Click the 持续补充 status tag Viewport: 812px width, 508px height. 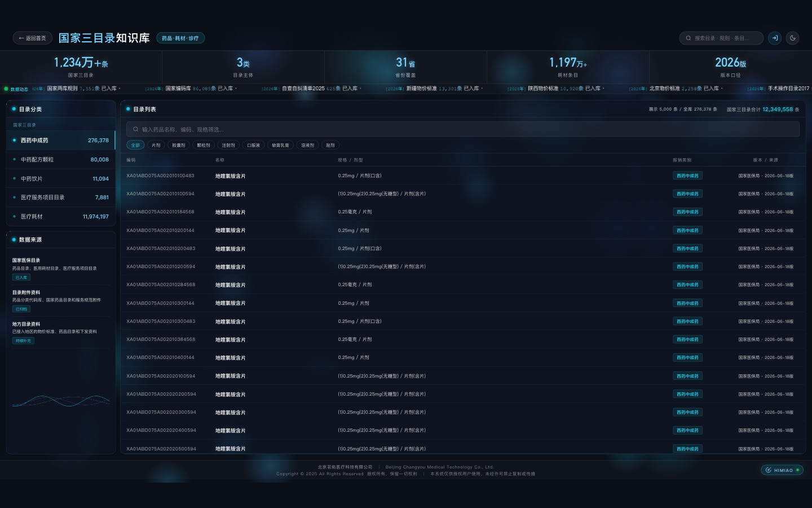click(23, 341)
